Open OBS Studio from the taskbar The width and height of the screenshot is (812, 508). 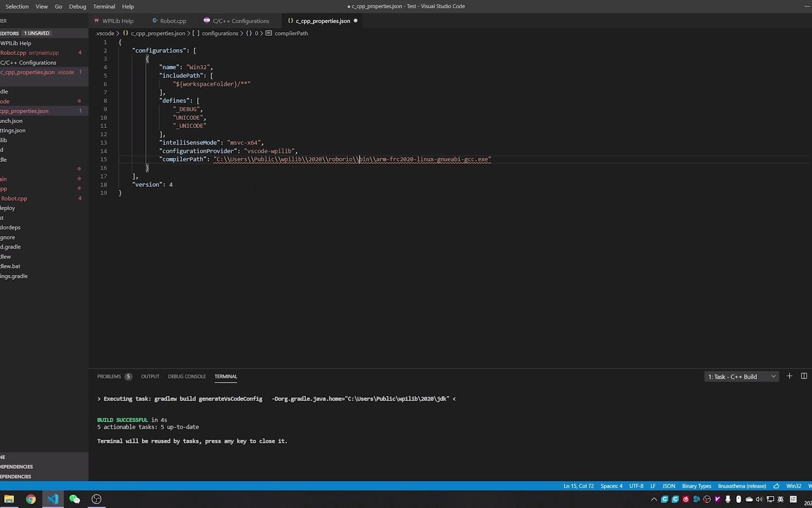(x=96, y=499)
